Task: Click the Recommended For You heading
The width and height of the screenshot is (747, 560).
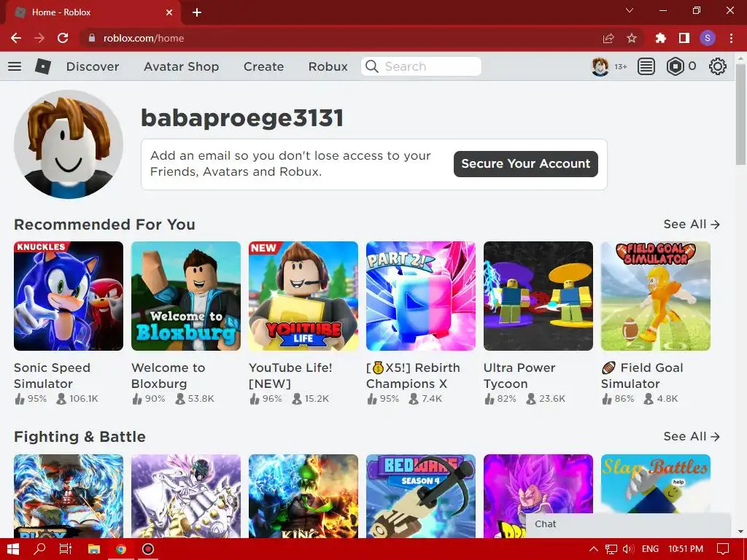Action: [x=104, y=225]
